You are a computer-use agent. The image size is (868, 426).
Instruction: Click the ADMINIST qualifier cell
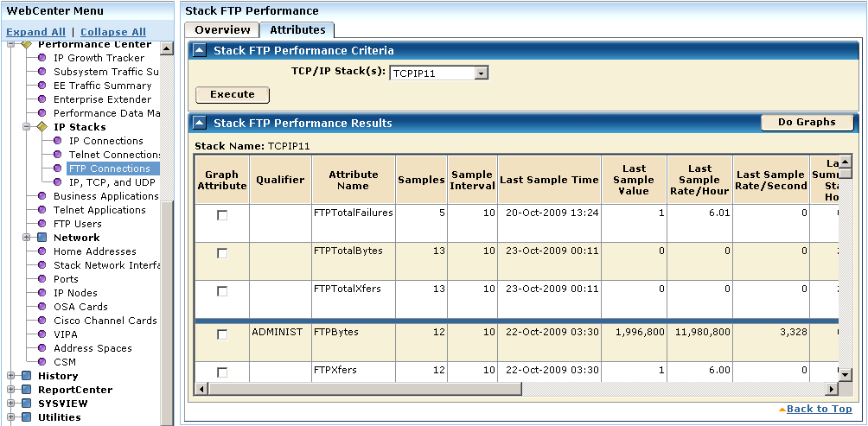(x=281, y=343)
